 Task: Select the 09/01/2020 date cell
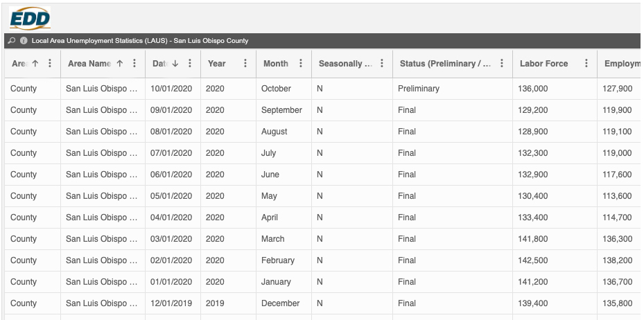tap(171, 110)
